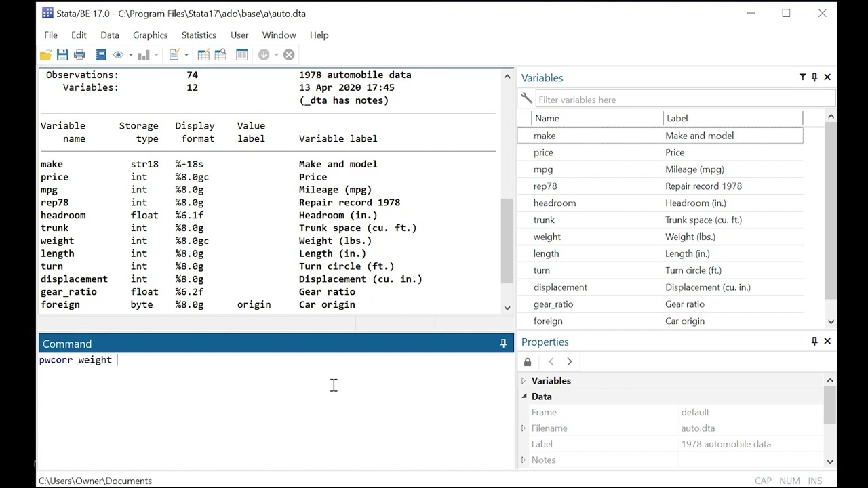Expand the Variables section in Properties
The width and height of the screenshot is (868, 488).
click(524, 381)
